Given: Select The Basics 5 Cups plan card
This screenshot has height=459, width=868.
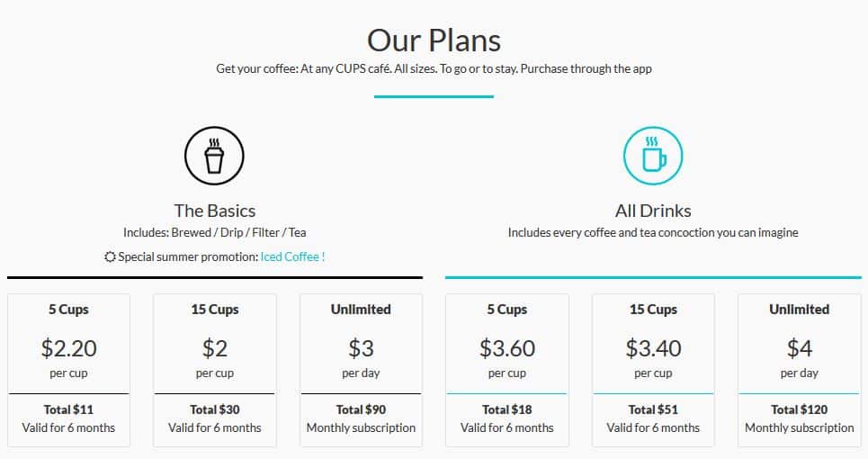Looking at the screenshot, I should (x=68, y=369).
